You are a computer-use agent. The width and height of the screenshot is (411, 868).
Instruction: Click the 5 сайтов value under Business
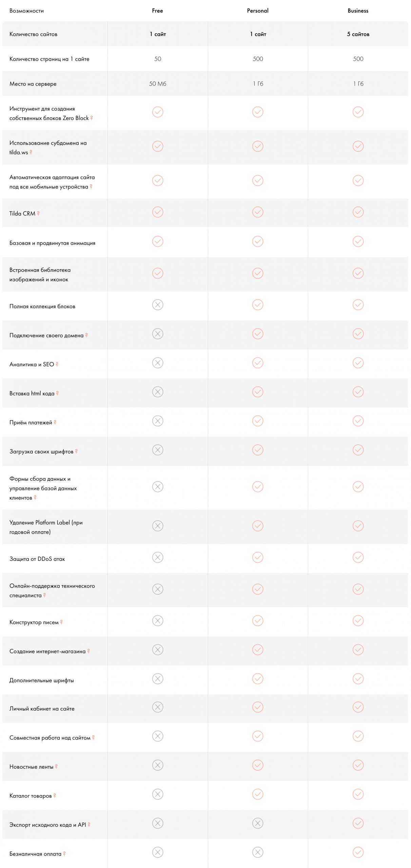coord(358,34)
